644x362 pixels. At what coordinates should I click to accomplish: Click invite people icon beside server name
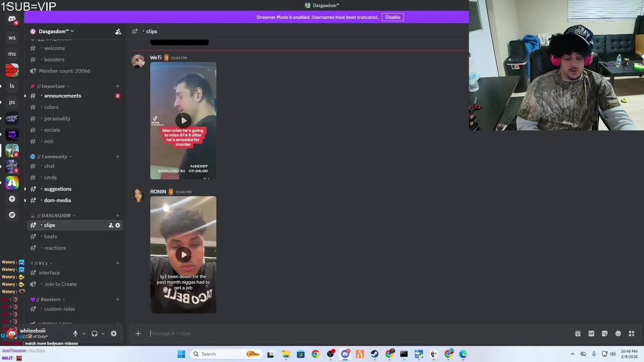(118, 32)
